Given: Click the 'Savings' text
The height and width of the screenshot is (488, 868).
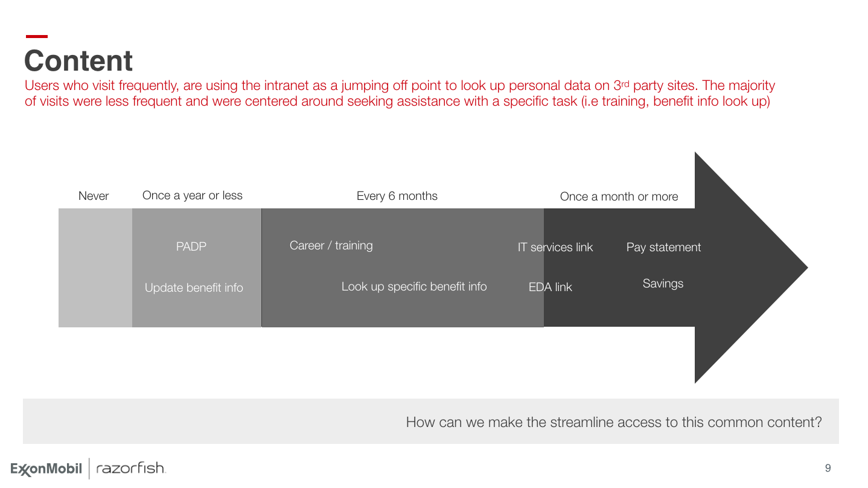Looking at the screenshot, I should (663, 283).
